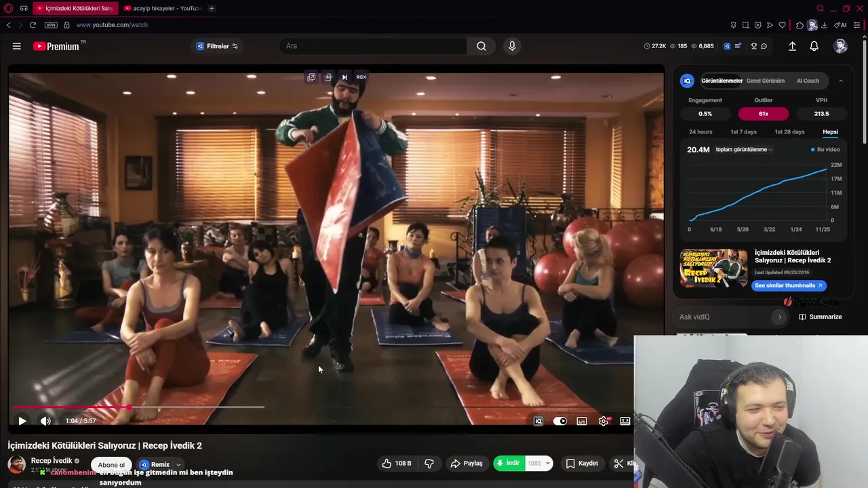Dislike the video
This screenshot has width=868, height=488.
(x=429, y=464)
